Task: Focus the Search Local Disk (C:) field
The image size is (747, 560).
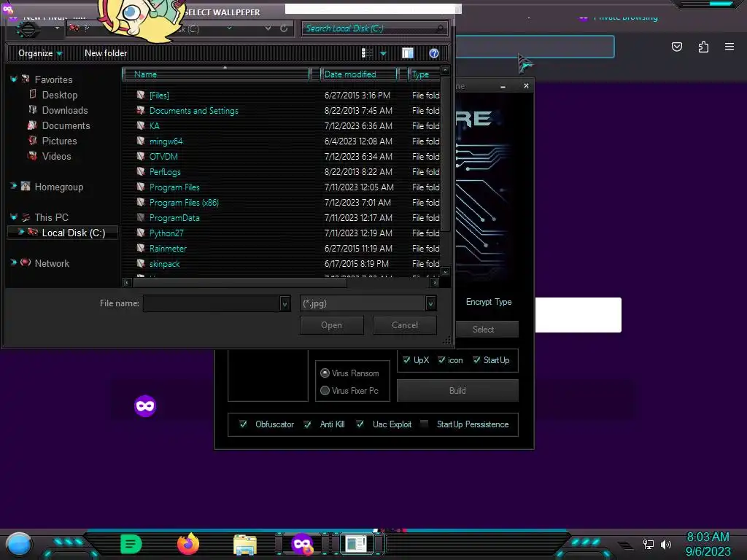Action: point(374,28)
